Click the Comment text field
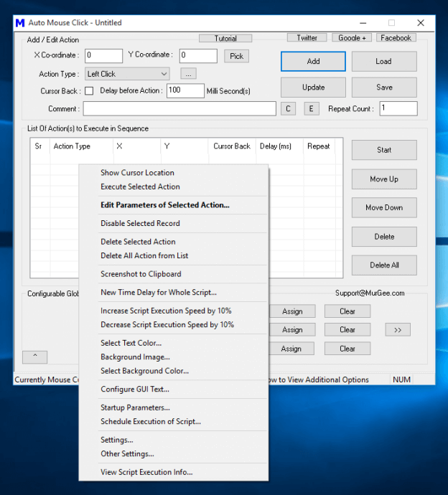Screen dimensions: 448x495 tap(179, 108)
